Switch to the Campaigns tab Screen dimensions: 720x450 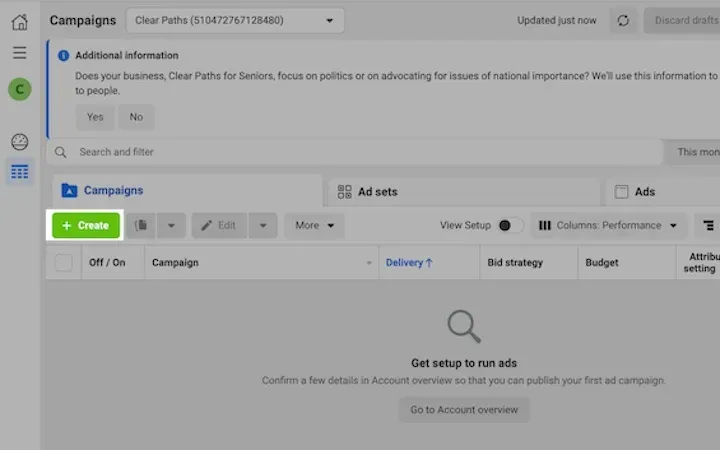point(188,191)
